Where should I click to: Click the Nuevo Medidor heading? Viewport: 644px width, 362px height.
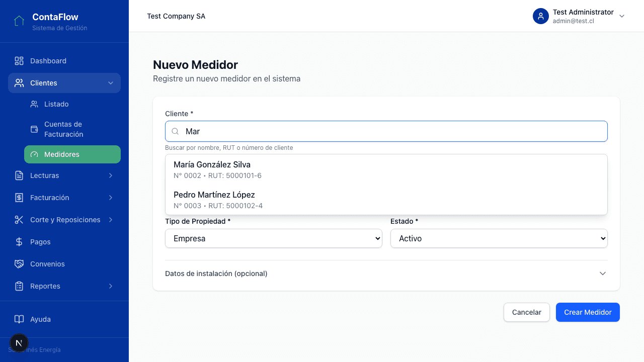pos(195,65)
